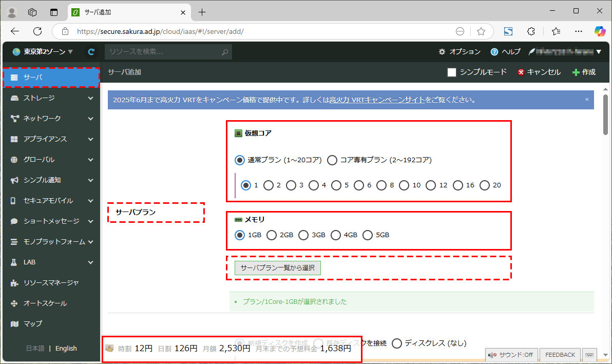Open オートスケール in the sidebar
612x364 pixels.
(x=51, y=303)
